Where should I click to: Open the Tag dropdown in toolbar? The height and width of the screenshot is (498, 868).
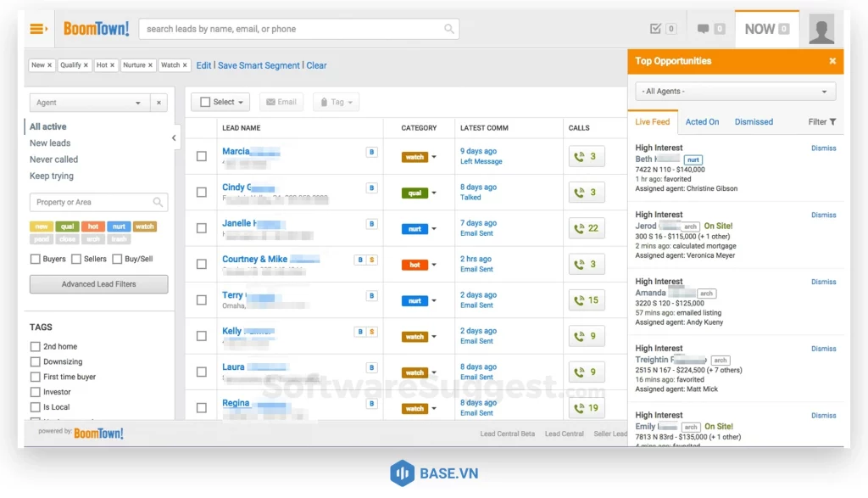[x=337, y=102]
